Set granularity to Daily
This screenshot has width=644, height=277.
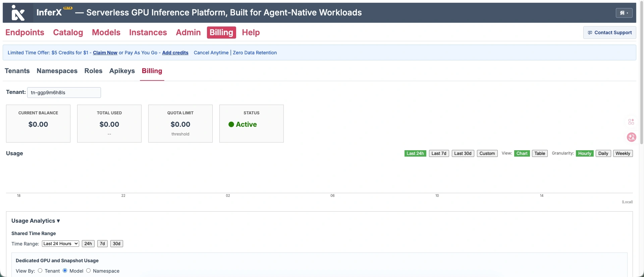(603, 154)
